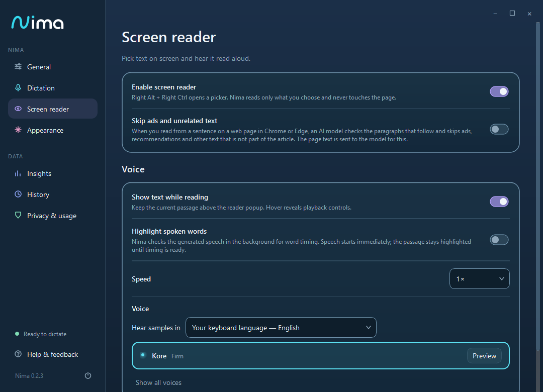The height and width of the screenshot is (392, 543).
Task: Open Hear samples in language dropdown
Action: point(281,328)
